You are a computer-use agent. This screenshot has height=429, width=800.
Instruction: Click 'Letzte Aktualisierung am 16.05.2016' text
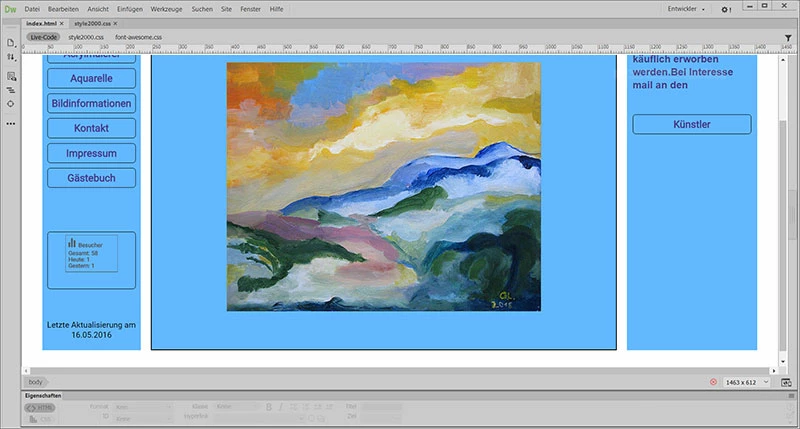pyautogui.click(x=91, y=330)
